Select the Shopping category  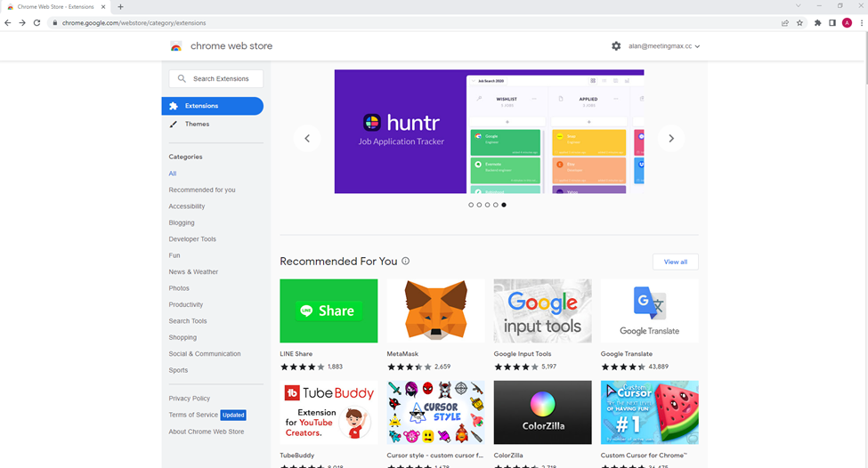(x=183, y=337)
